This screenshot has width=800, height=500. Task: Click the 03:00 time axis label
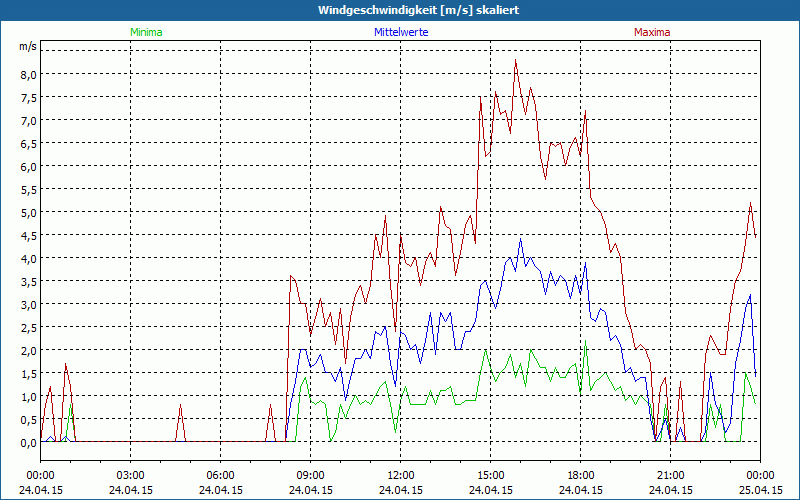131,476
